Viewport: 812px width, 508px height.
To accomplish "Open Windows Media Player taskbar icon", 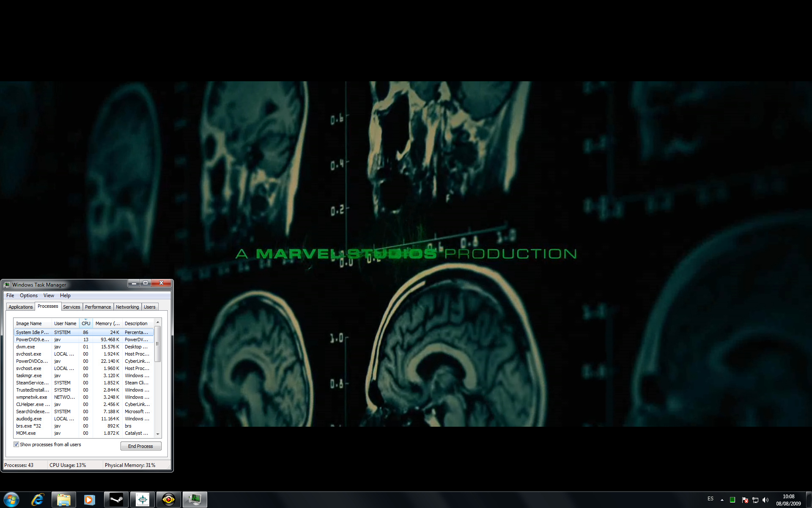I will 90,500.
